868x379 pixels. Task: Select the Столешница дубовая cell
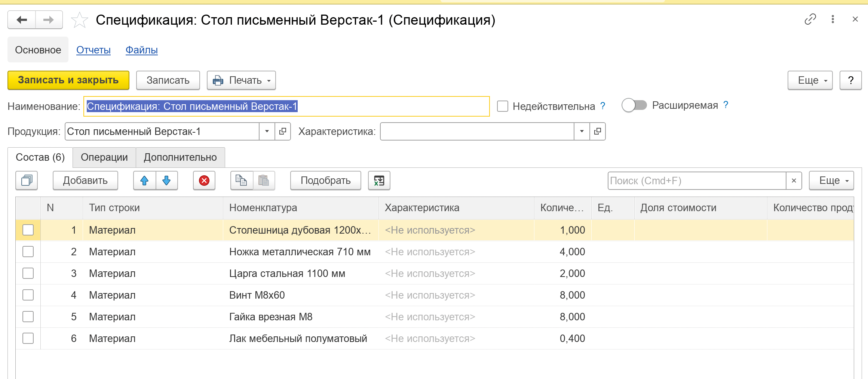(x=301, y=230)
